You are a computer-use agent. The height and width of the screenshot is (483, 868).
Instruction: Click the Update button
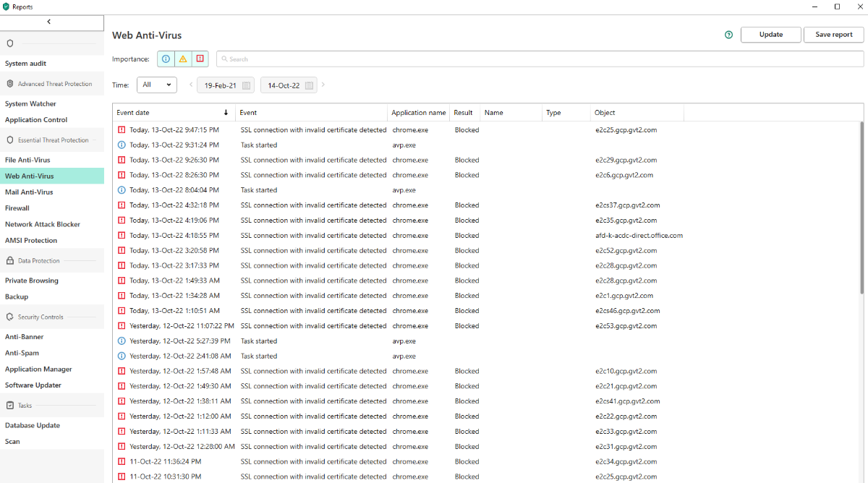pos(770,35)
